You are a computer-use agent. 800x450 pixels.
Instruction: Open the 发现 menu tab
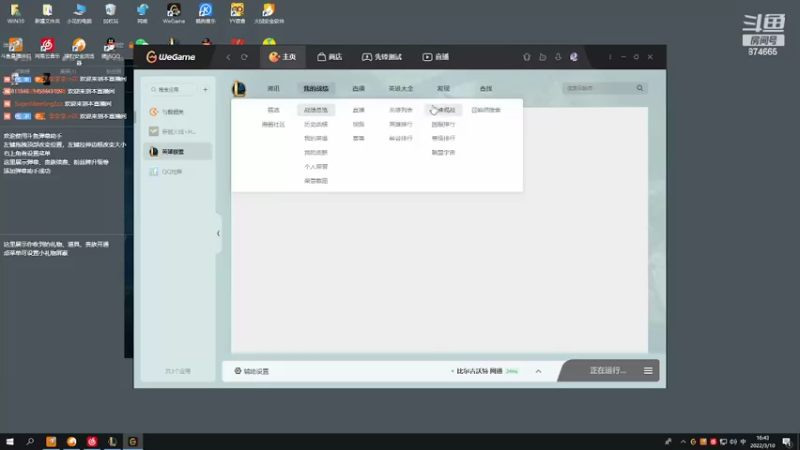click(443, 88)
